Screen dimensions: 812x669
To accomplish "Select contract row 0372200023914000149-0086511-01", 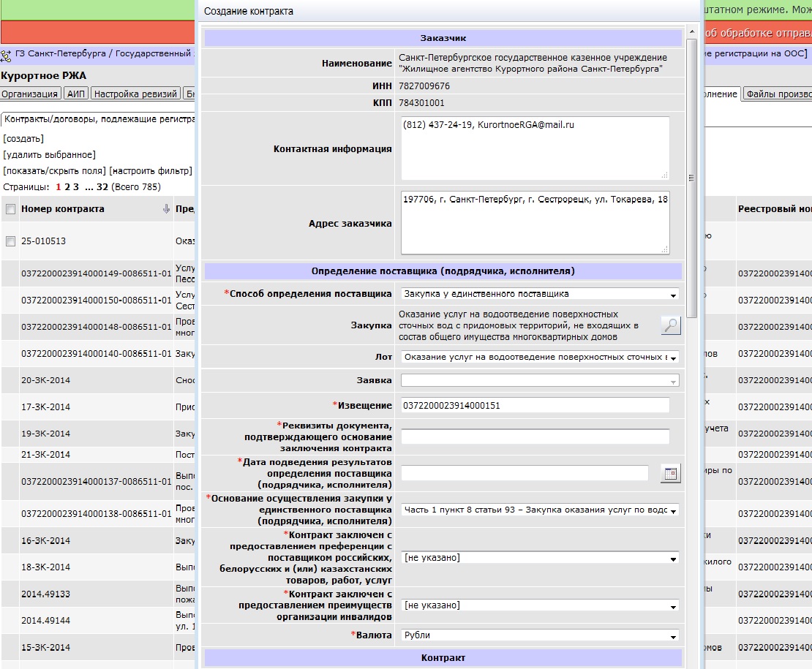I will pyautogui.click(x=97, y=273).
